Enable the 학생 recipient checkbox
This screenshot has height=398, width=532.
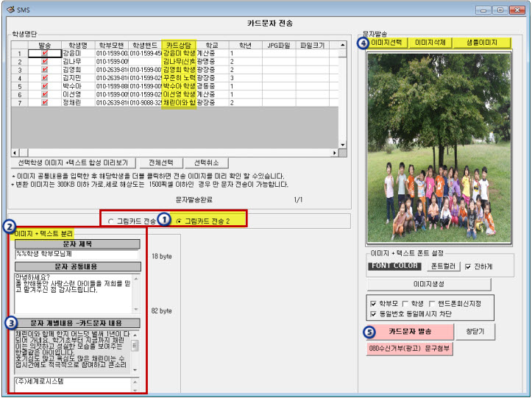tap(405, 303)
